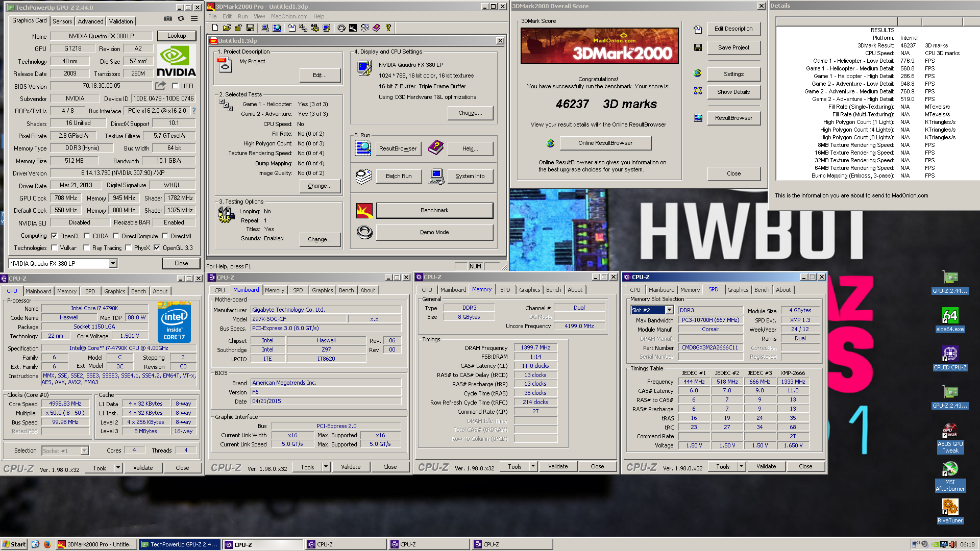Click the Open project folder toolbar icon
Viewport: 980px width, 551px height.
(227, 28)
